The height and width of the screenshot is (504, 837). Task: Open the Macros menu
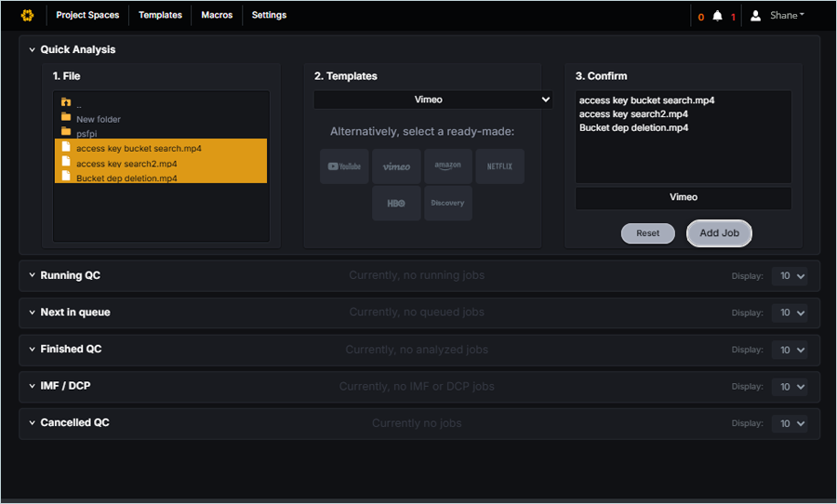coord(217,15)
